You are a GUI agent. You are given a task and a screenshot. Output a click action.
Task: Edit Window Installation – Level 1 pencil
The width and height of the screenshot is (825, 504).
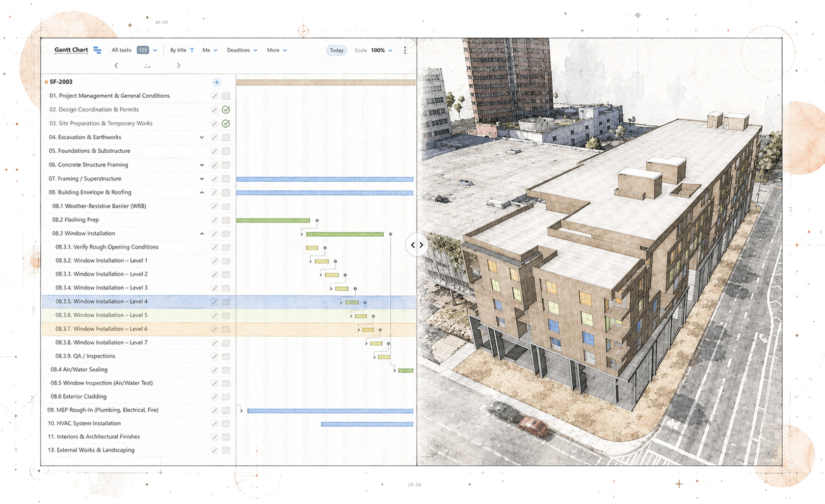tap(215, 261)
